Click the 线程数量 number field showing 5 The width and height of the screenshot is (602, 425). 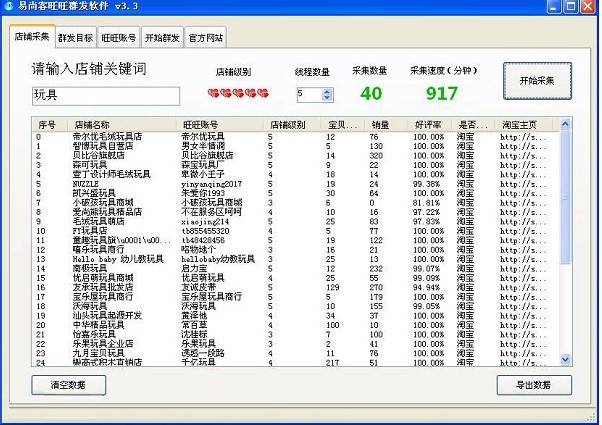pos(309,95)
